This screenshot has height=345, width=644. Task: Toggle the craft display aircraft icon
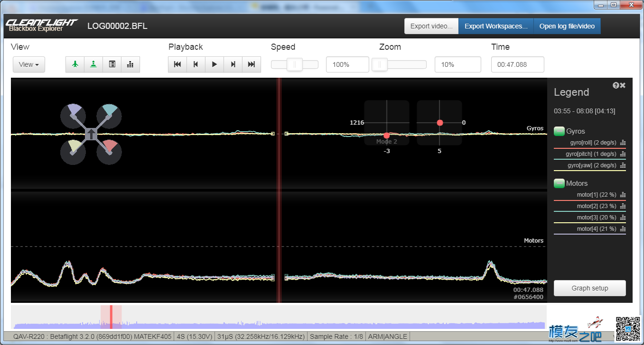(75, 64)
